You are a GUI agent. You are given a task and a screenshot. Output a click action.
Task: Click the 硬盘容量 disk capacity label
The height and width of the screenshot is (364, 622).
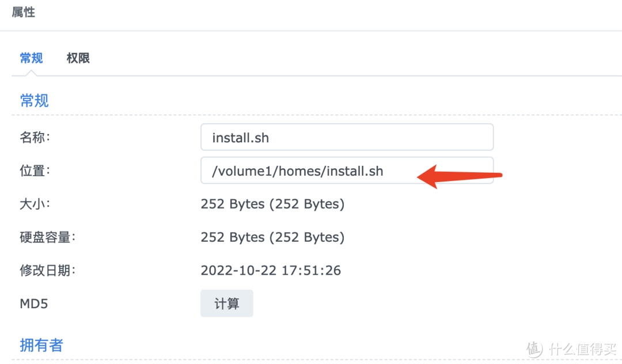(47, 237)
